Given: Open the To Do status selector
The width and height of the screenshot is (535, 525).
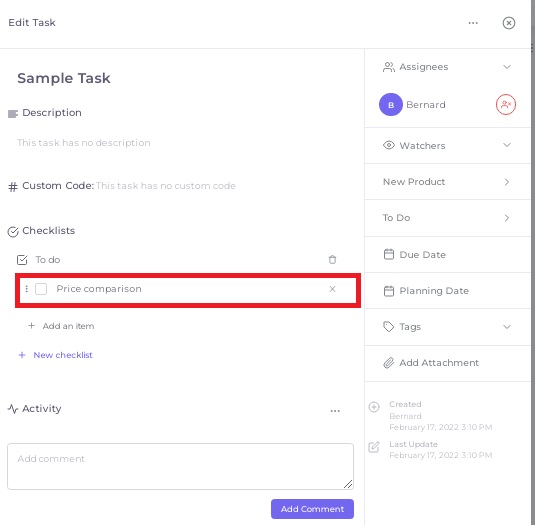Looking at the screenshot, I should 447,218.
